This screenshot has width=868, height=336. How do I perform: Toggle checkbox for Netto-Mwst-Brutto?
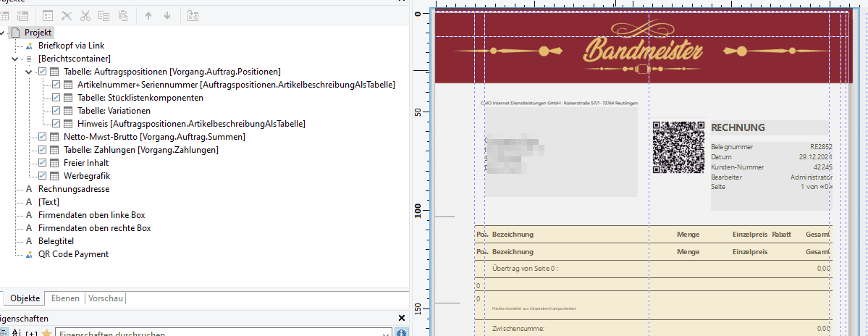click(x=43, y=137)
